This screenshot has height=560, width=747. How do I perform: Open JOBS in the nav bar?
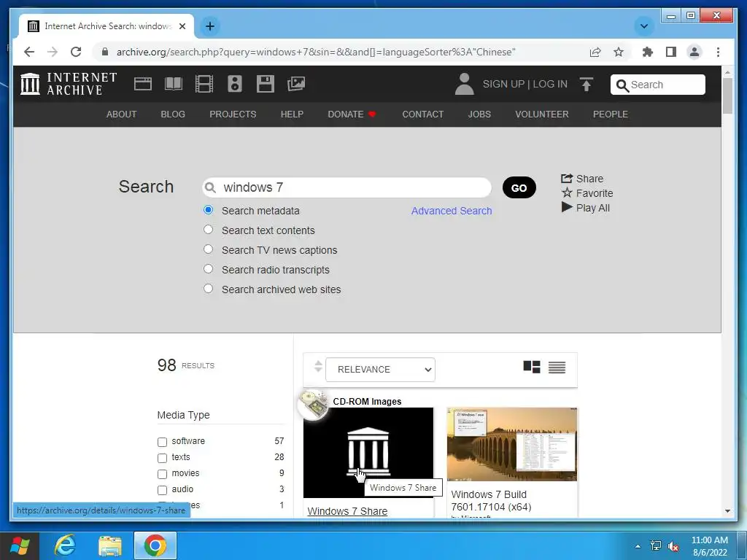(x=479, y=114)
